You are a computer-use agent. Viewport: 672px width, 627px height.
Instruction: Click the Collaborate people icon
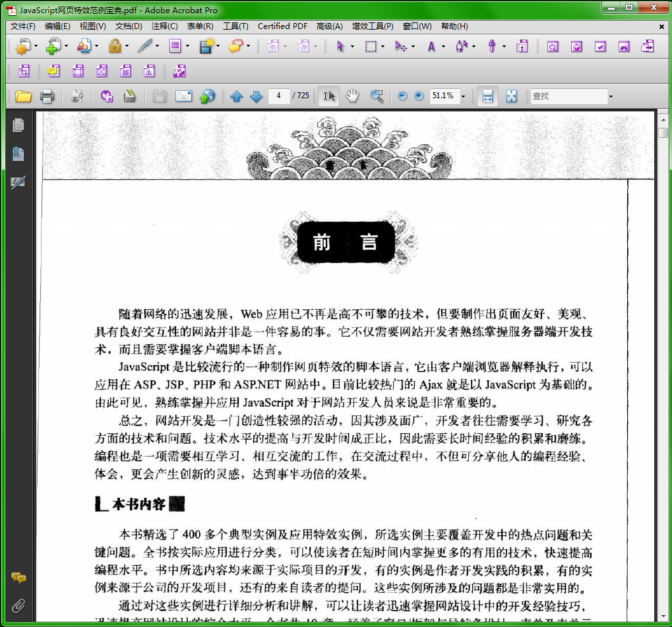point(84,46)
